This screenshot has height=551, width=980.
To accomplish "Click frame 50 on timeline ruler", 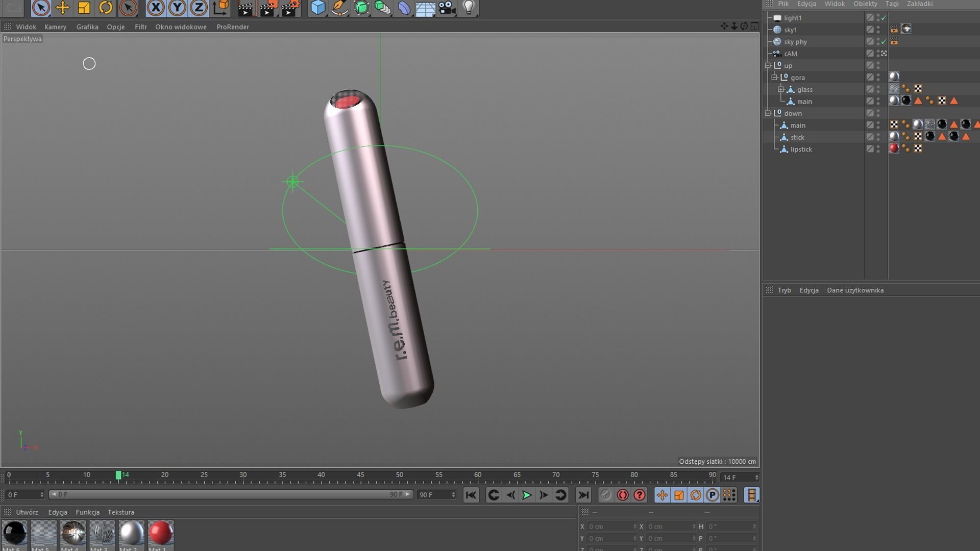I will (400, 475).
